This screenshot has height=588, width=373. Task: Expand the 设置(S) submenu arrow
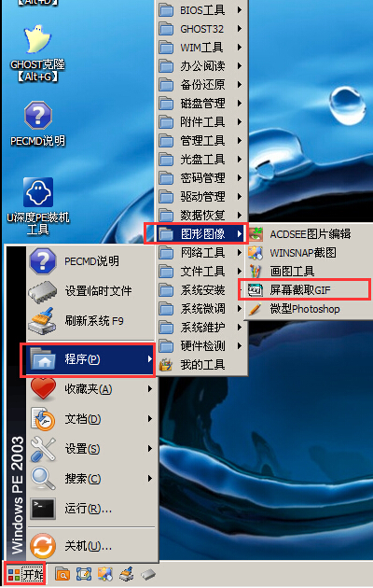pyautogui.click(x=150, y=449)
